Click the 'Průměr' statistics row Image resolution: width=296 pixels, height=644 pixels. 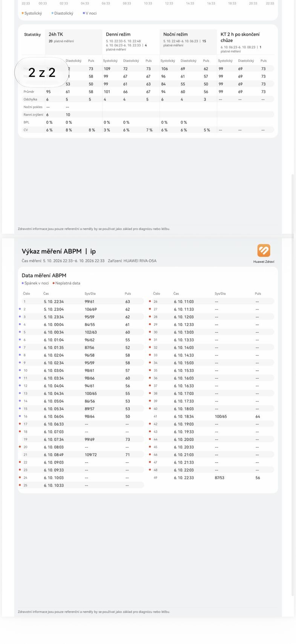(148, 92)
